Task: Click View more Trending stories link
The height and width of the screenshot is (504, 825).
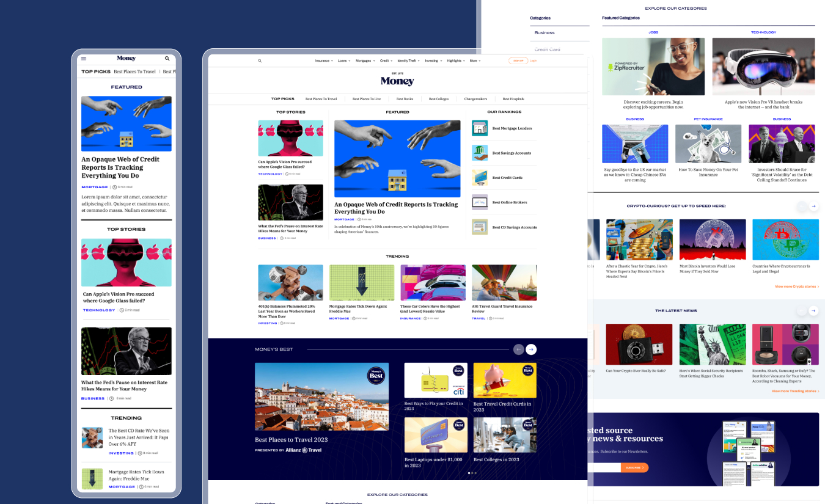Action: pyautogui.click(x=795, y=391)
